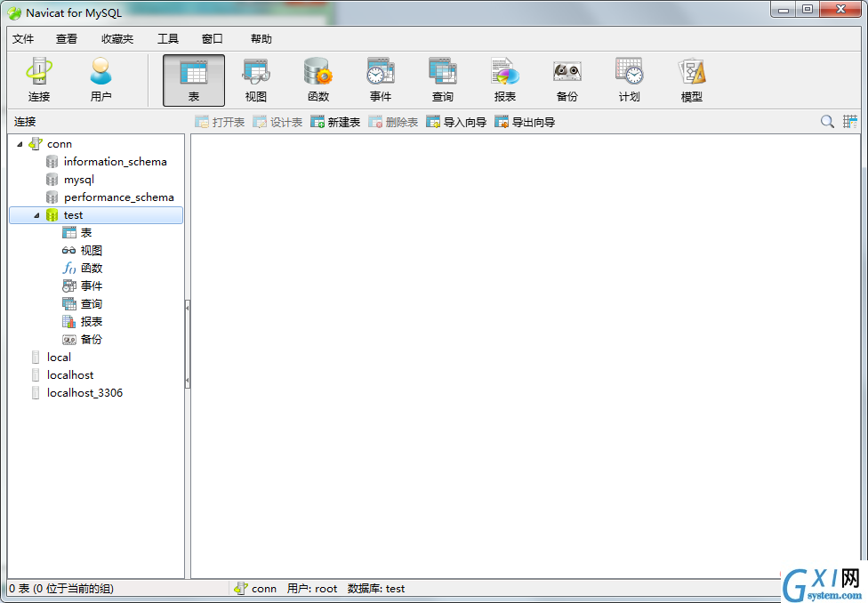
Task: Click 设计表 (Design Table) button
Action: point(277,122)
